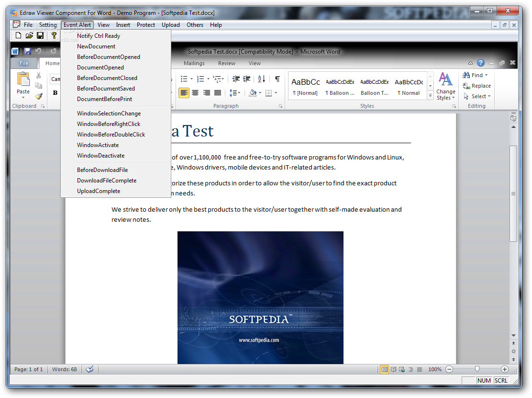
Task: Click the Word Help blue question icon
Action: (x=480, y=63)
